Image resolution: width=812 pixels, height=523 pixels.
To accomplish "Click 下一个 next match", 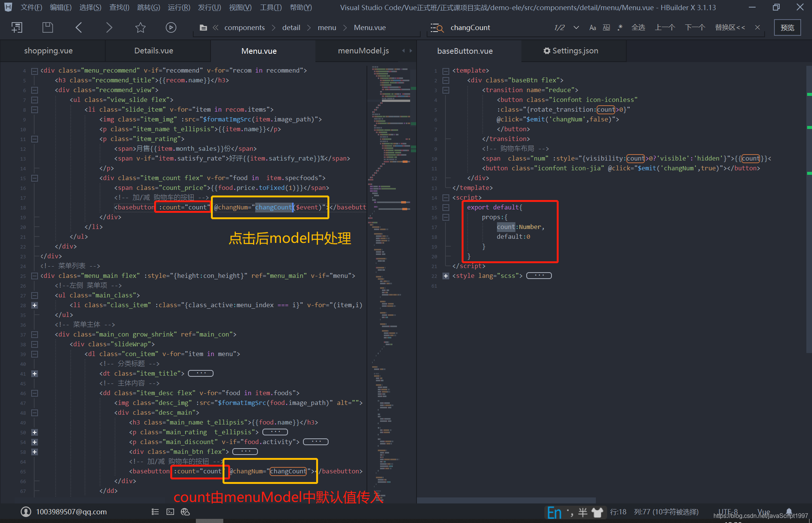I will [x=695, y=27].
